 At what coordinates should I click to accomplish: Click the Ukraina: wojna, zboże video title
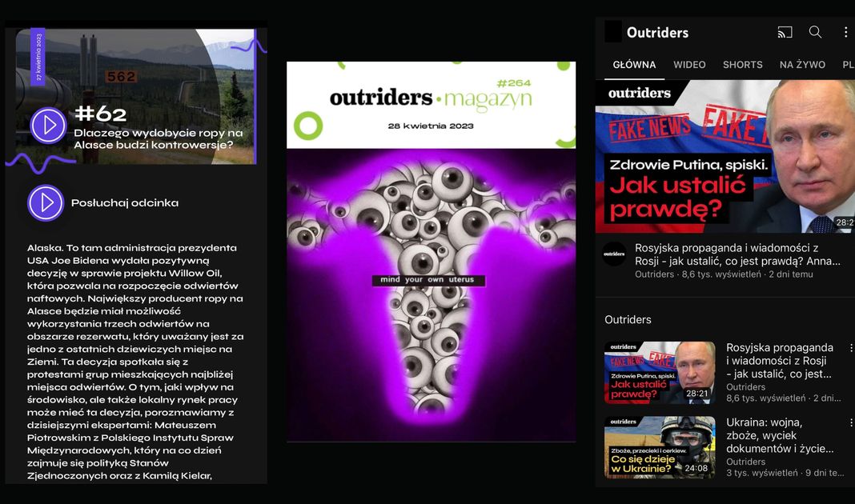point(779,435)
